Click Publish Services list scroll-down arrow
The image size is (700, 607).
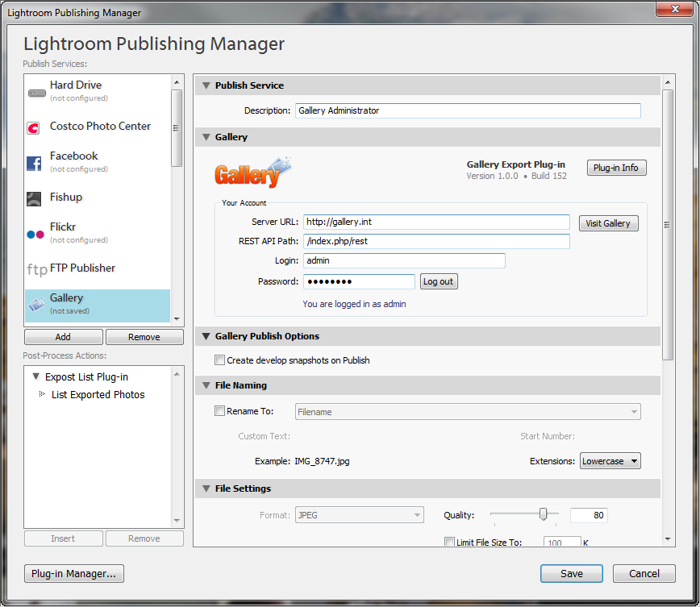pyautogui.click(x=177, y=318)
